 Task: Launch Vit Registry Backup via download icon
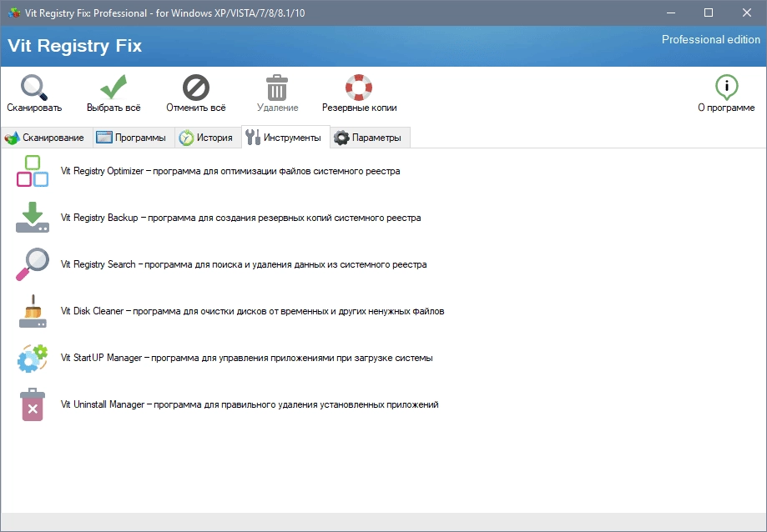(x=33, y=218)
